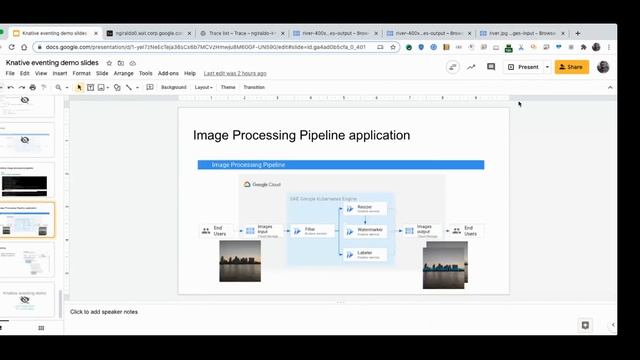Open the Present options dropdown arrow
Image resolution: width=640 pixels, height=360 pixels.
[x=547, y=67]
